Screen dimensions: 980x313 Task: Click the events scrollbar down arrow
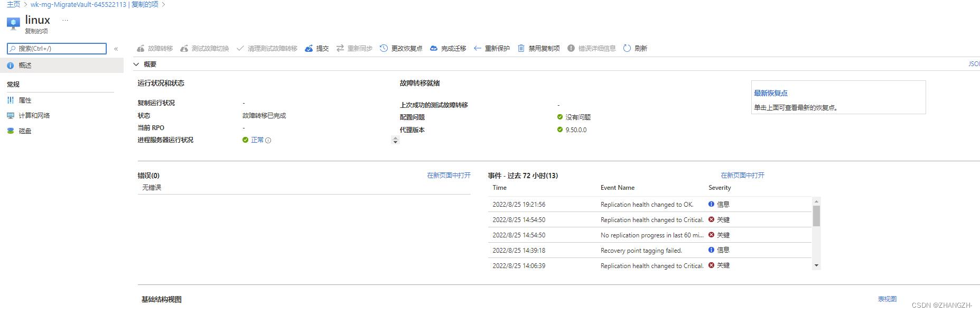click(x=816, y=265)
